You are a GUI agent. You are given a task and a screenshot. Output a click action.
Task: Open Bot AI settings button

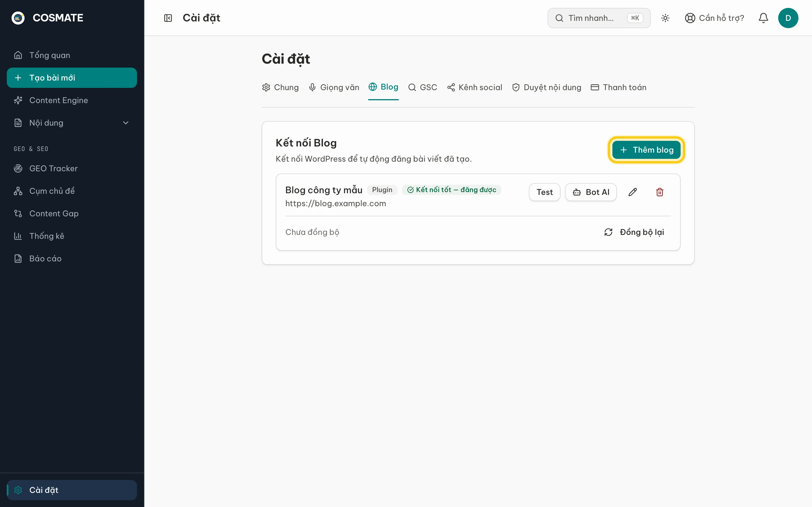[x=591, y=192]
